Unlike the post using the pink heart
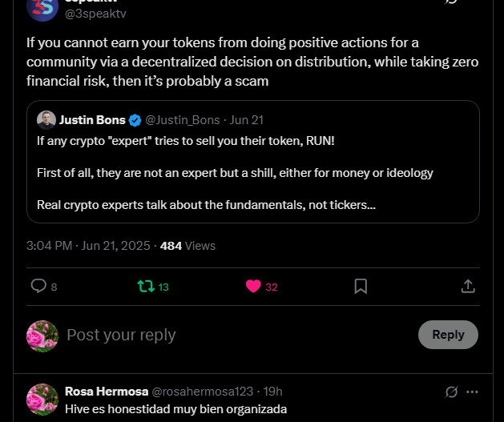 [x=254, y=286]
